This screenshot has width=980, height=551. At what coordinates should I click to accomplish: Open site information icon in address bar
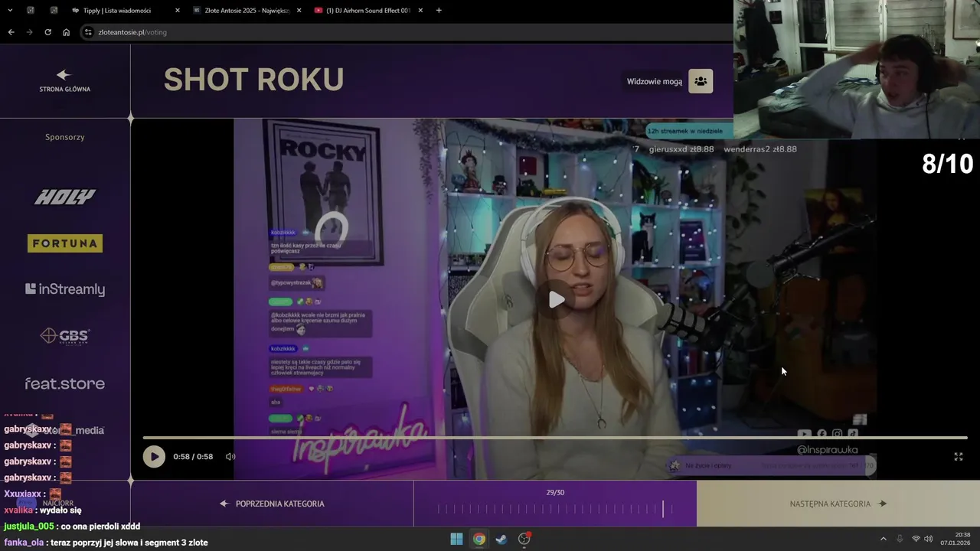pos(88,32)
